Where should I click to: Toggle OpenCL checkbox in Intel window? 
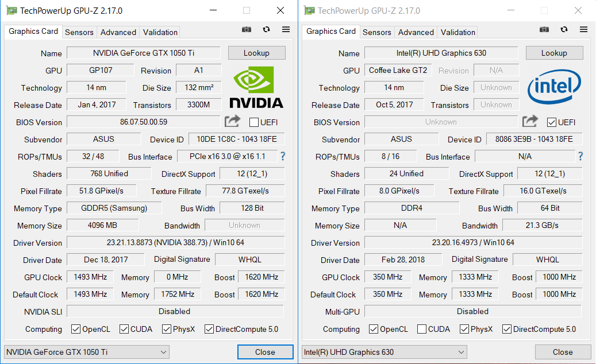pyautogui.click(x=373, y=329)
